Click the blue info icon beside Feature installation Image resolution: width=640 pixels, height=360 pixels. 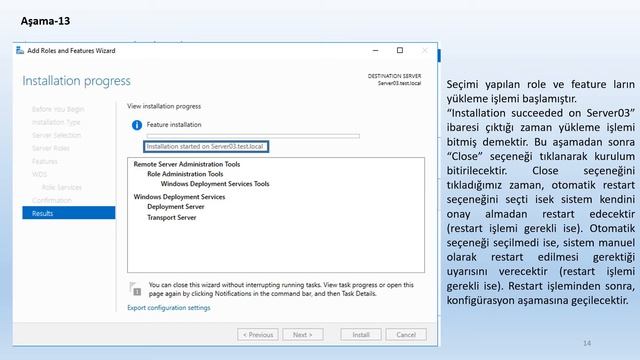tap(137, 125)
